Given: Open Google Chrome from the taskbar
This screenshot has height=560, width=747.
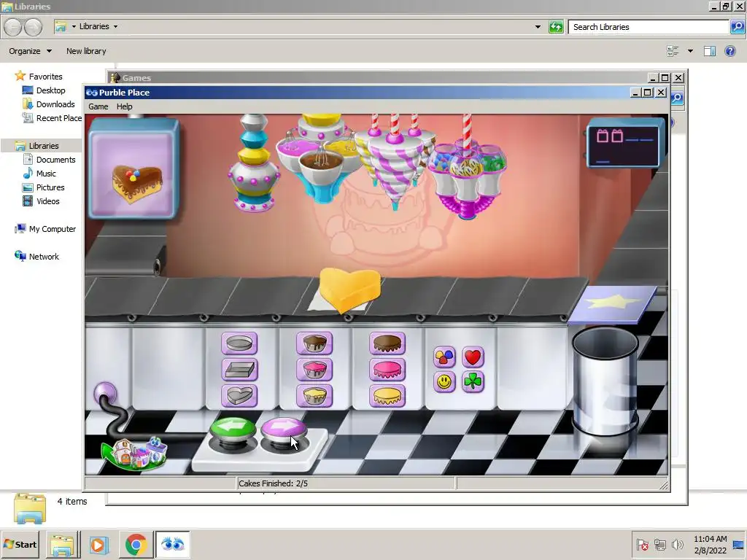Looking at the screenshot, I should 136,545.
